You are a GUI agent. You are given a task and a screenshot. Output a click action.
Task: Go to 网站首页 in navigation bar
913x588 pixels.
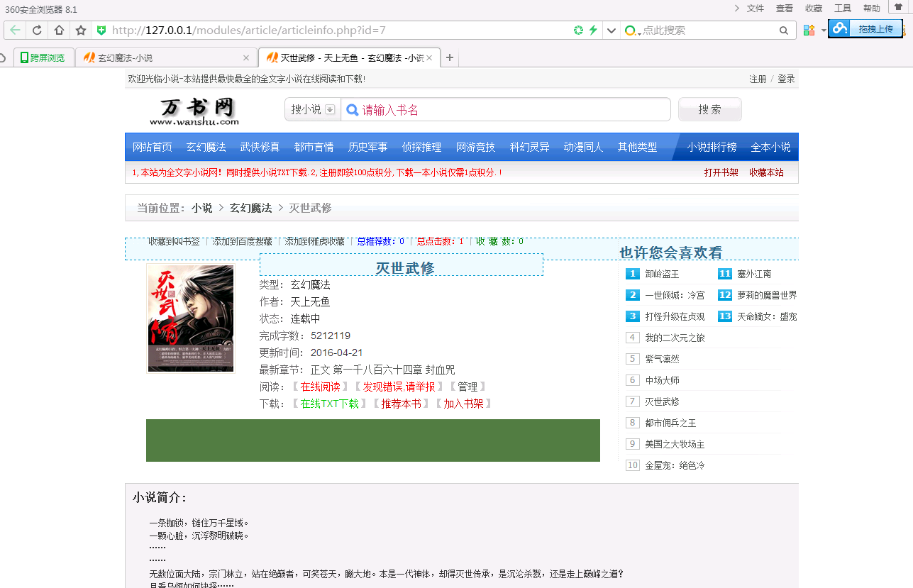pyautogui.click(x=153, y=147)
